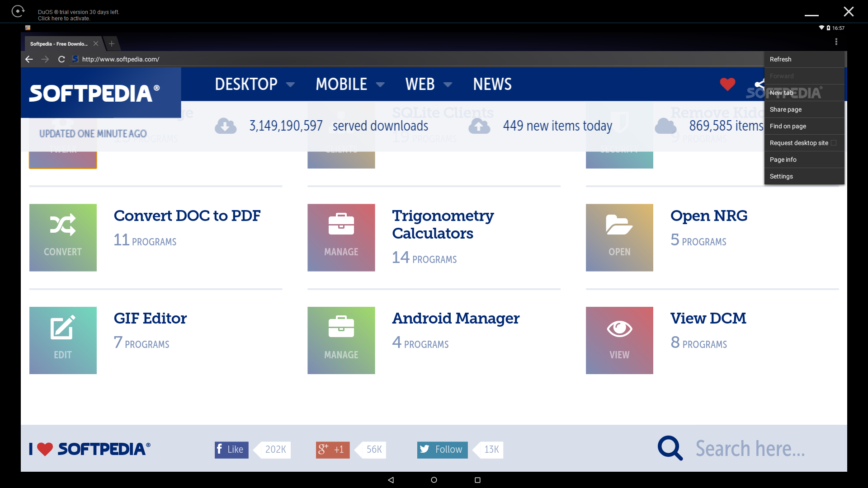Go back using browser back arrow
The height and width of the screenshot is (488, 868).
tap(29, 59)
